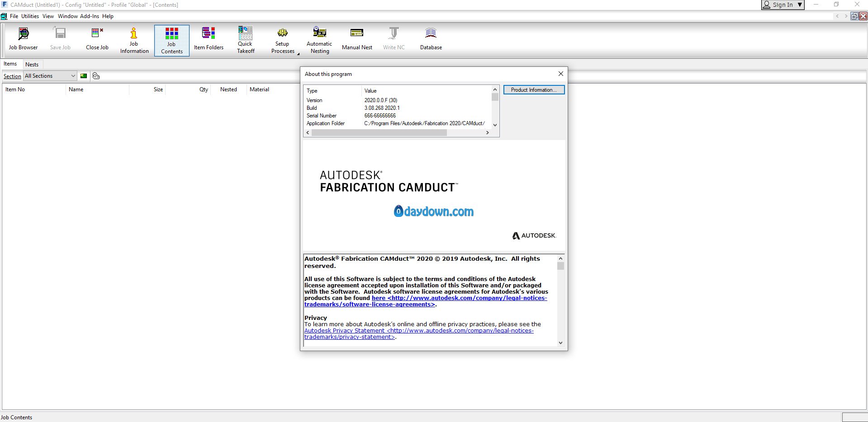Sort by the Nested column header
Screen dimensions: 868x422
pos(228,89)
